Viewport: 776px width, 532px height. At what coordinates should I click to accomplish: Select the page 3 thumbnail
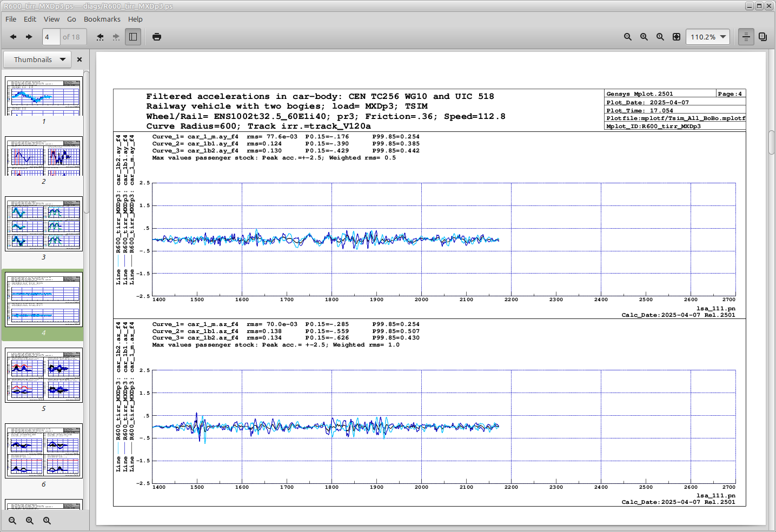(44, 224)
